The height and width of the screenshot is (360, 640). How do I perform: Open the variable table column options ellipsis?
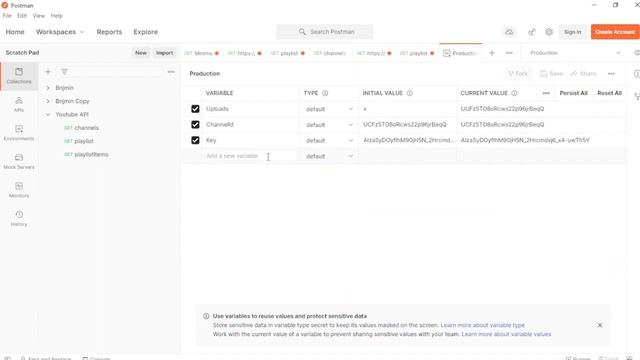[546, 93]
